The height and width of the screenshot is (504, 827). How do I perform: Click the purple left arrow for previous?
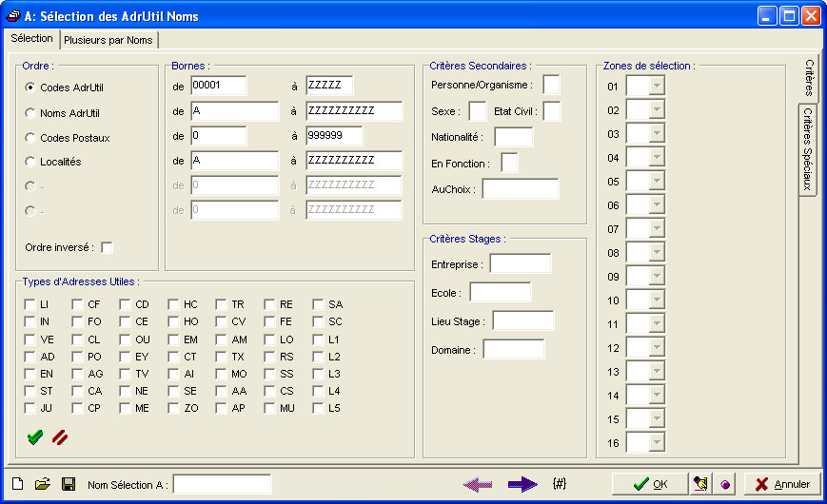click(x=478, y=484)
